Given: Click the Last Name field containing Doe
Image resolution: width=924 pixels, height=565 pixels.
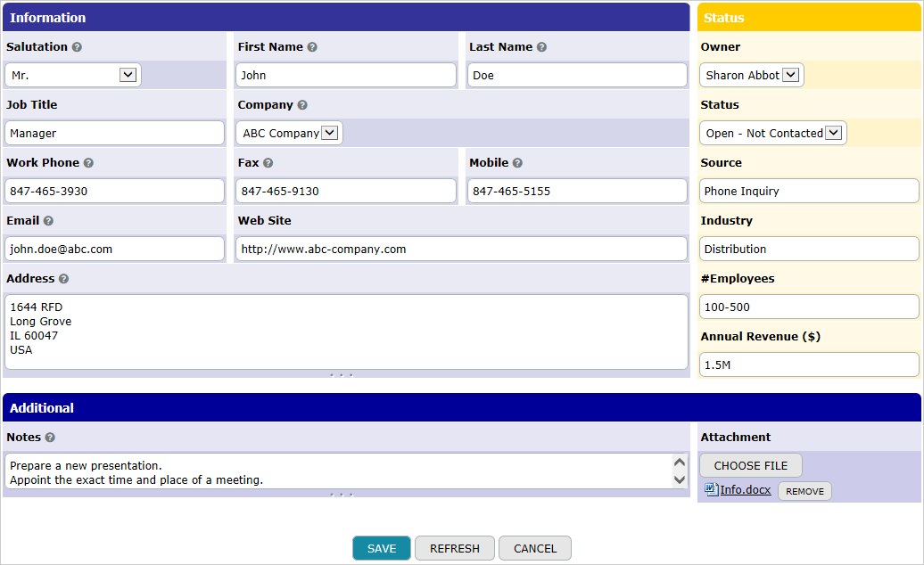Looking at the screenshot, I should (x=578, y=76).
